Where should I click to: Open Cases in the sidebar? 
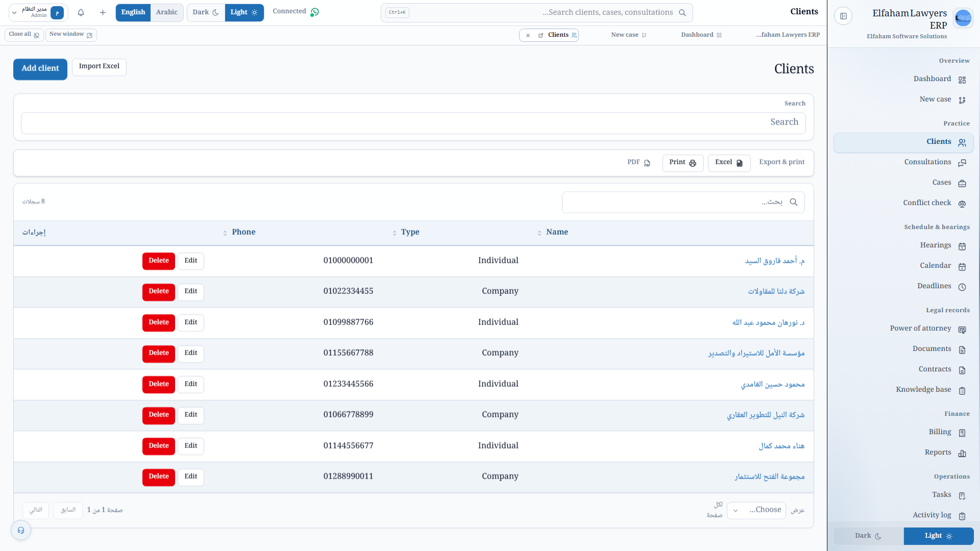click(903, 183)
